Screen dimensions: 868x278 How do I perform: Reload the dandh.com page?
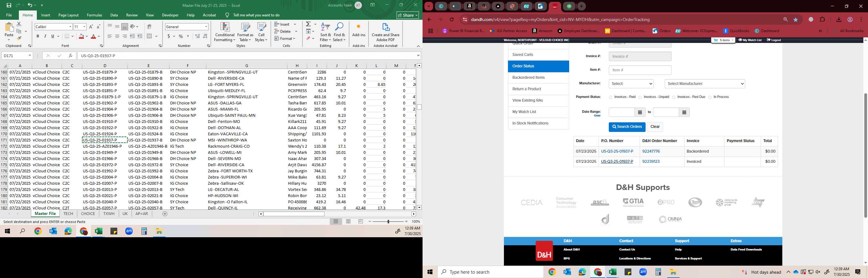452,19
